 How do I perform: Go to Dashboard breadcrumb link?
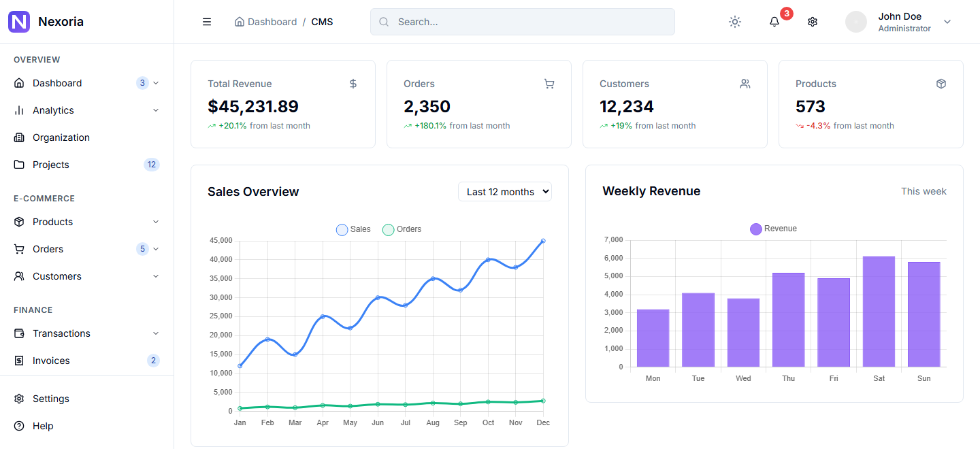coord(265,22)
